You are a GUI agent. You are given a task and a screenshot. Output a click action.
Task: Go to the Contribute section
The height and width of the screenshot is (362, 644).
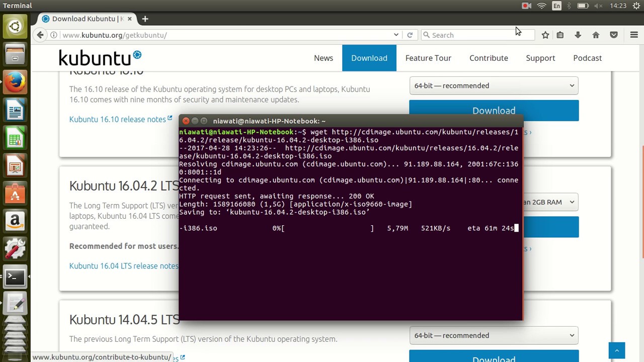pyautogui.click(x=489, y=58)
